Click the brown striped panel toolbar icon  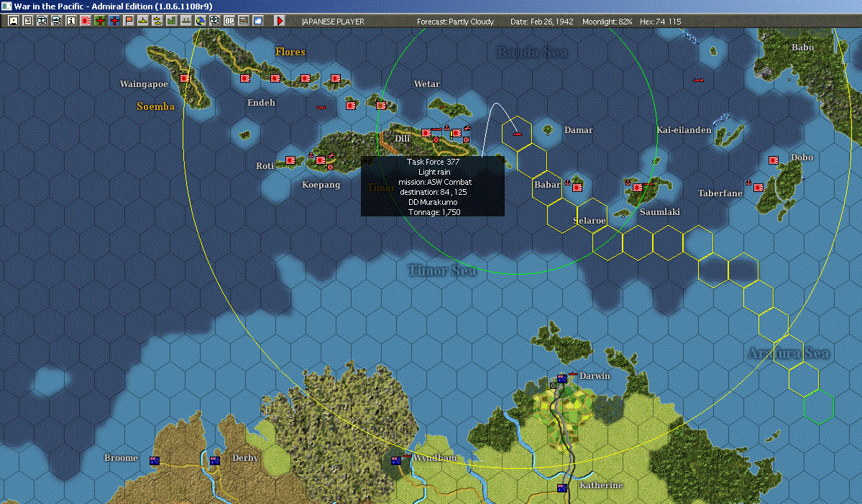click(x=243, y=21)
